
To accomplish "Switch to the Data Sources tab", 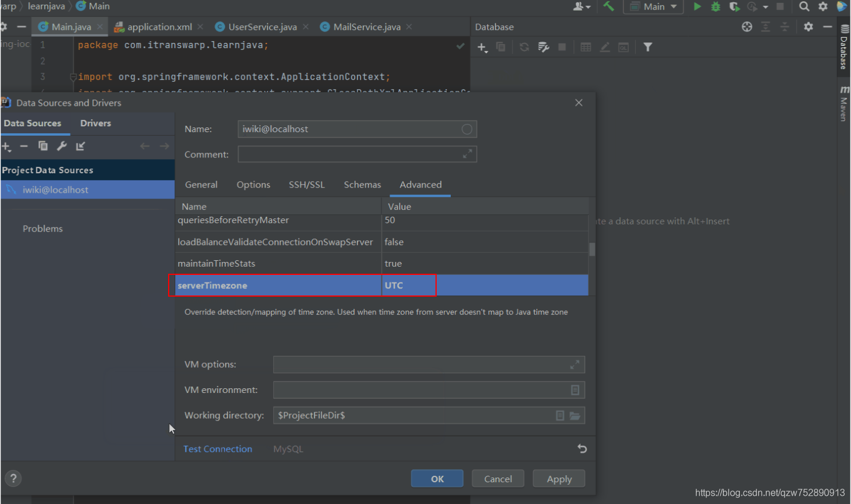I will click(x=32, y=123).
